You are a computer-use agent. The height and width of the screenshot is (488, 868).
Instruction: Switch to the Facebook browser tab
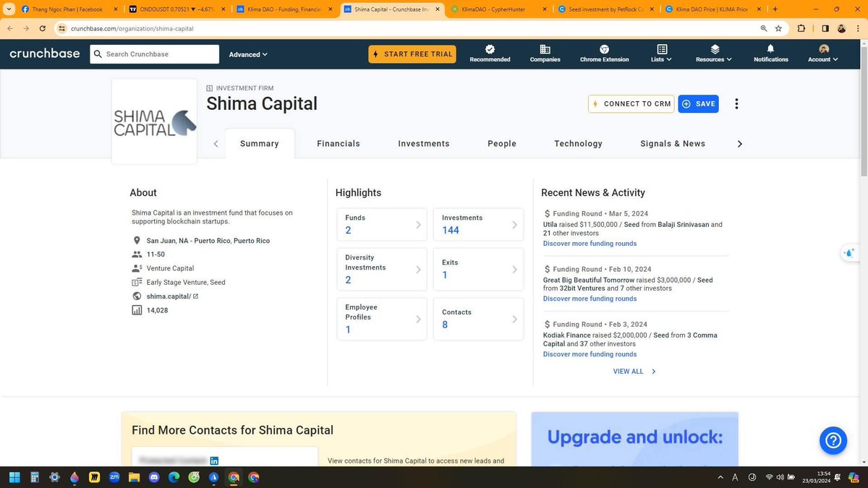pos(67,9)
